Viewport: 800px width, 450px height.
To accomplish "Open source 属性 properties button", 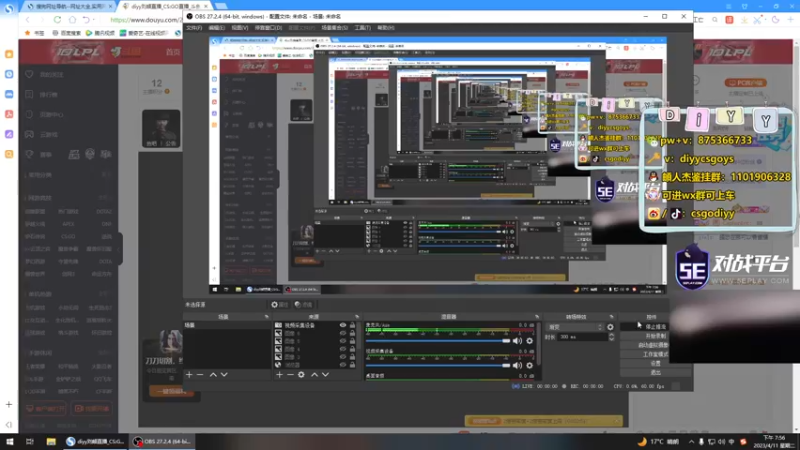I will (x=279, y=305).
